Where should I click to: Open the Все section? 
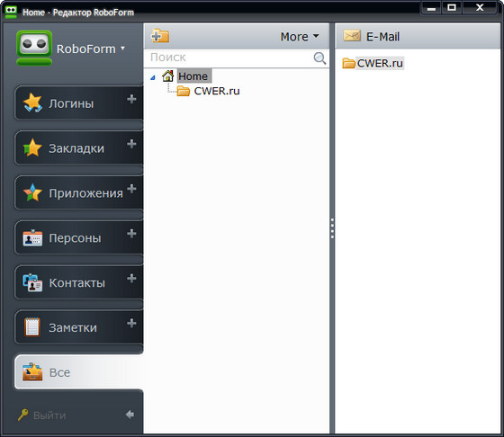pyautogui.click(x=79, y=372)
